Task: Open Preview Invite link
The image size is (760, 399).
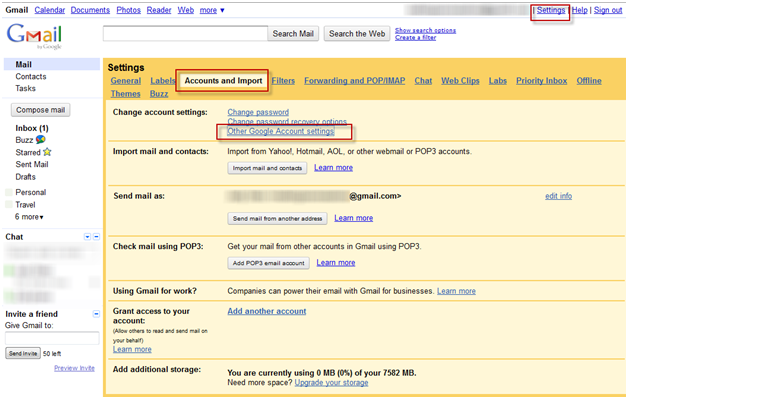Action: 74,368
